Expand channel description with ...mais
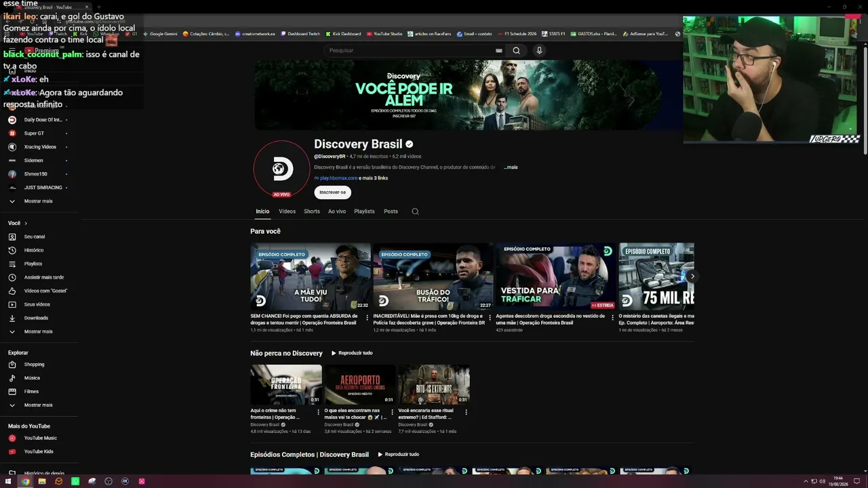Image resolution: width=868 pixels, height=488 pixels. coord(511,167)
